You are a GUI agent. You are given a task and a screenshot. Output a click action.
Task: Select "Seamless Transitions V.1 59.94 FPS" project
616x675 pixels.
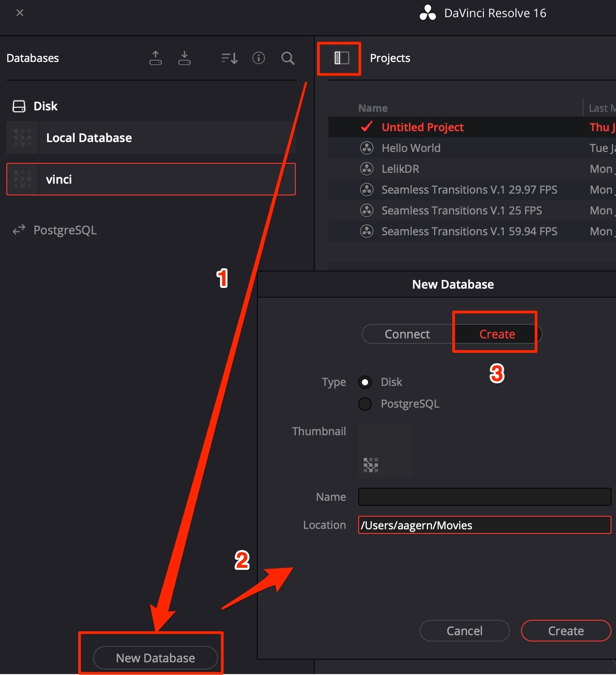(x=472, y=231)
